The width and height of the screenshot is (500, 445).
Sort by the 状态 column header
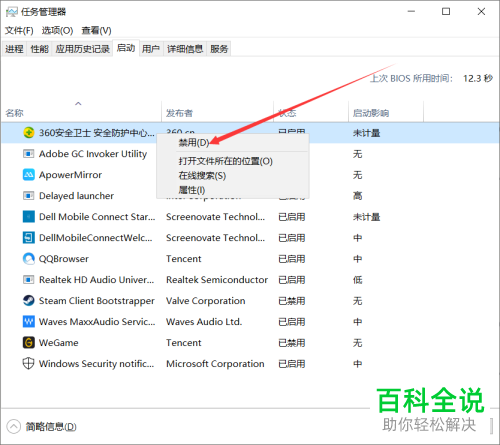coord(287,113)
